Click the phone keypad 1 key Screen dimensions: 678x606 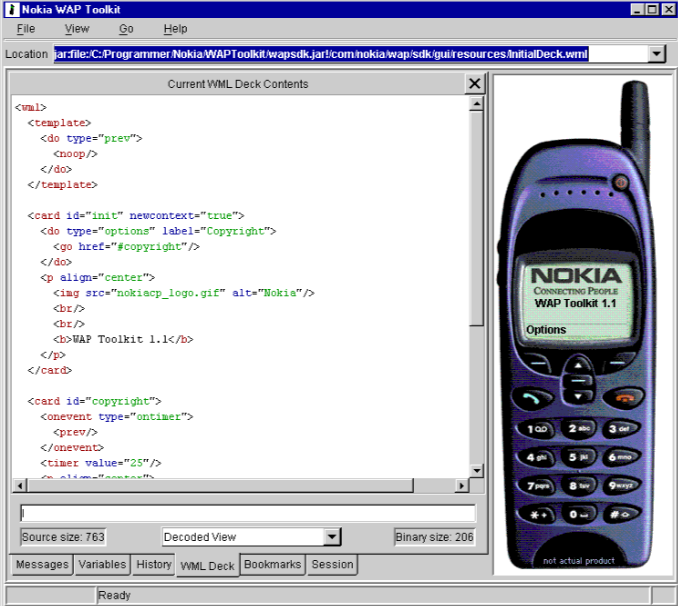click(x=537, y=429)
